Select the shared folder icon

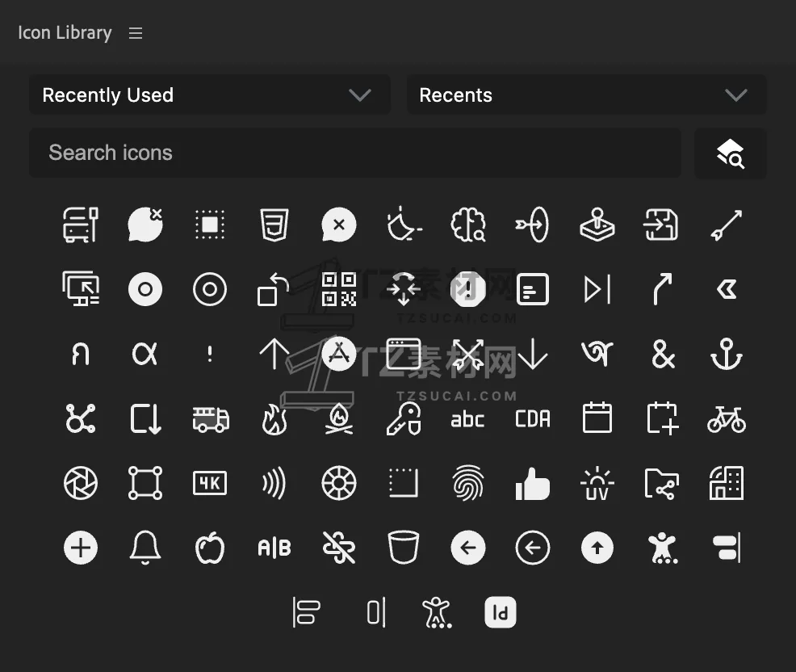[662, 484]
